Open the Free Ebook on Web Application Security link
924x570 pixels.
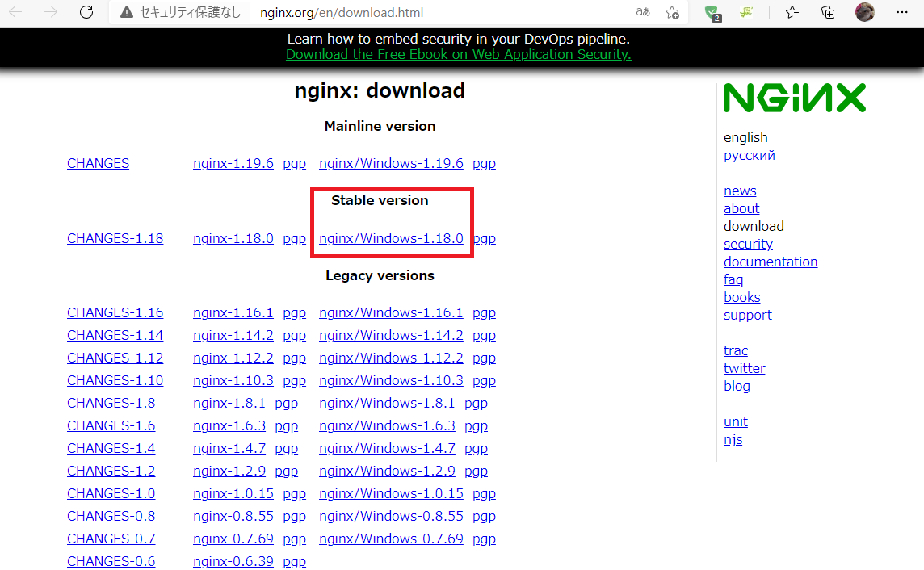click(x=459, y=54)
